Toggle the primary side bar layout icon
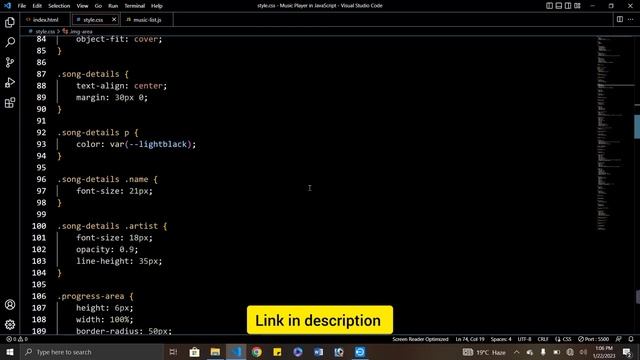The image size is (640, 360). tap(549, 6)
